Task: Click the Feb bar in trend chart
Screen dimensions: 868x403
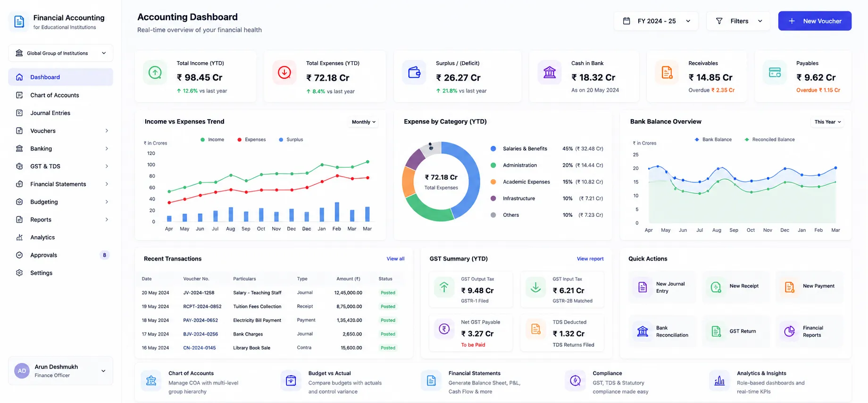Action: [337, 212]
